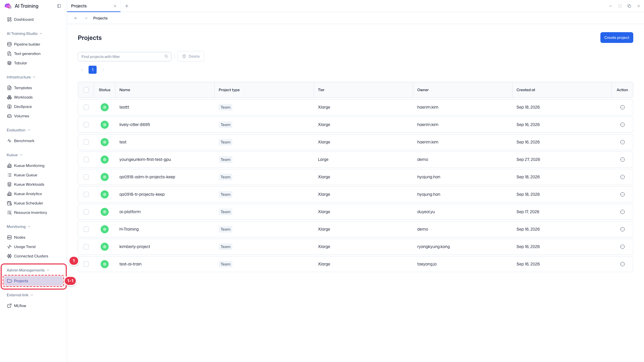Click the Delete button
This screenshot has height=362, width=644.
pyautogui.click(x=191, y=56)
